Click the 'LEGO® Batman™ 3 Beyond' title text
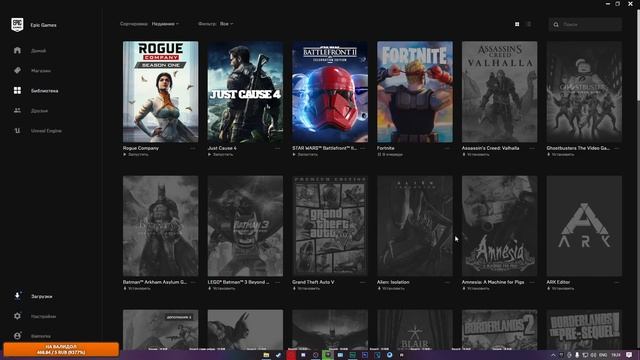Screen dimensions: 640x360 (x=238, y=282)
